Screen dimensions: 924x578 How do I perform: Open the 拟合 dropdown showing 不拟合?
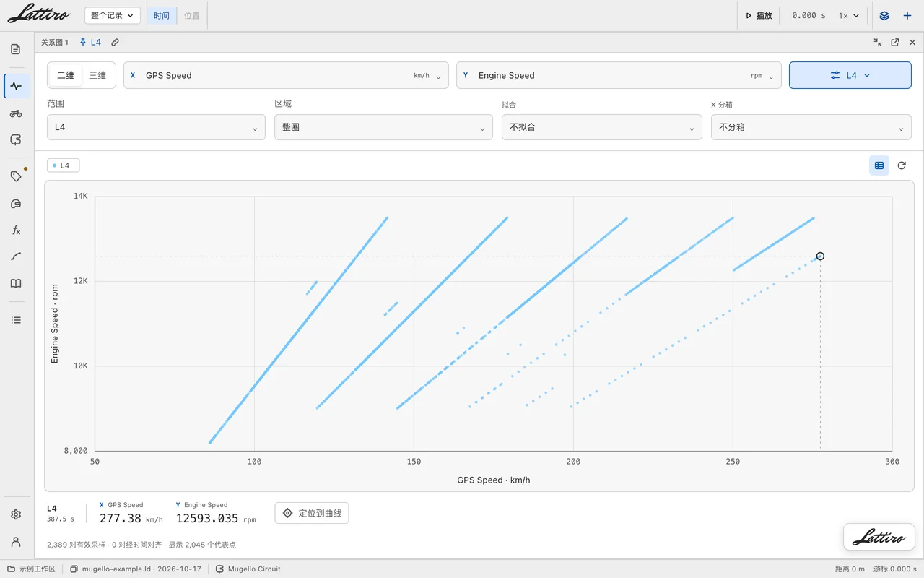[x=602, y=127]
